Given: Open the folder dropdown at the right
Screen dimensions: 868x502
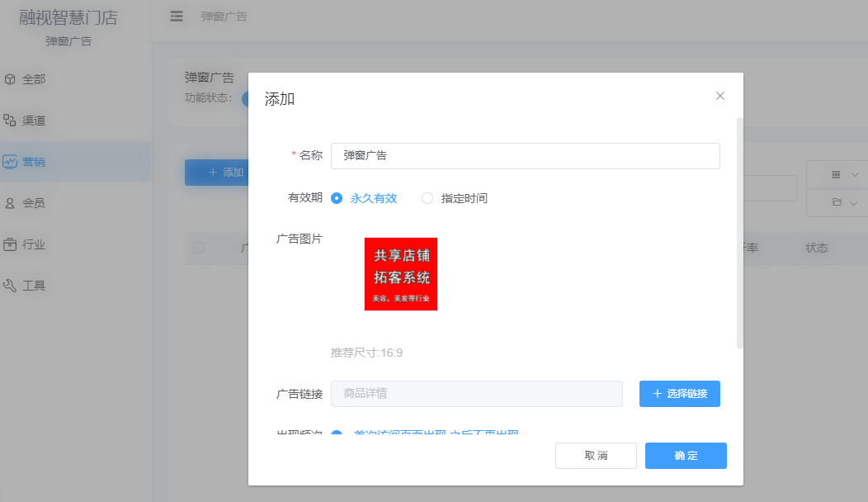Looking at the screenshot, I should (x=837, y=203).
